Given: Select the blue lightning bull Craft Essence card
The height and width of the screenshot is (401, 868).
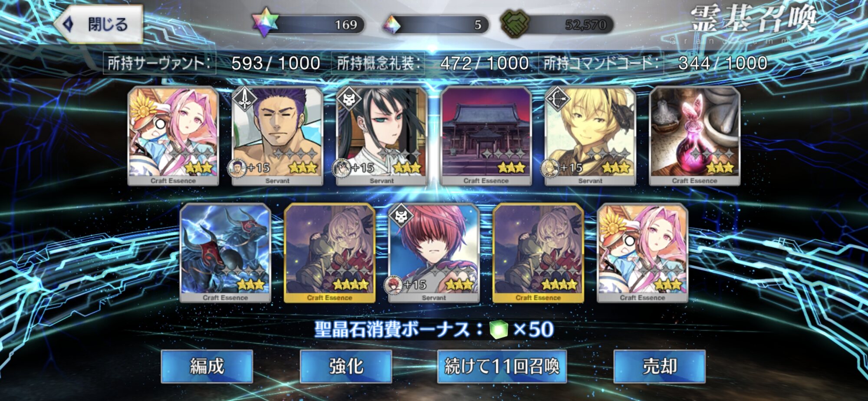Looking at the screenshot, I should pyautogui.click(x=225, y=253).
